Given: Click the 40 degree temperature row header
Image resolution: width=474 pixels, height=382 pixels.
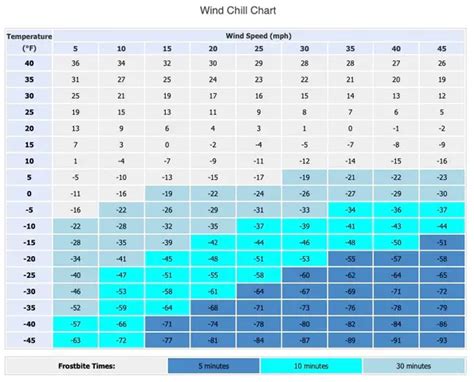Looking at the screenshot, I should pos(29,63).
